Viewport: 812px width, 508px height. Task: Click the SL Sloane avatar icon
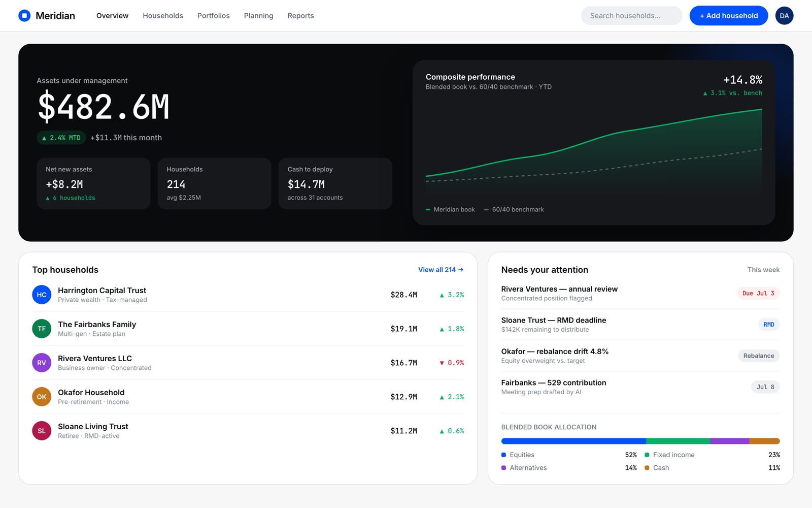[x=42, y=431]
